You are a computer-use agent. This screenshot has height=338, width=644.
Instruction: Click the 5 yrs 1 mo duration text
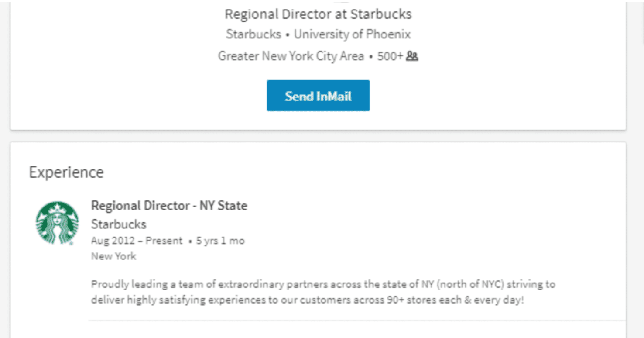click(x=220, y=241)
